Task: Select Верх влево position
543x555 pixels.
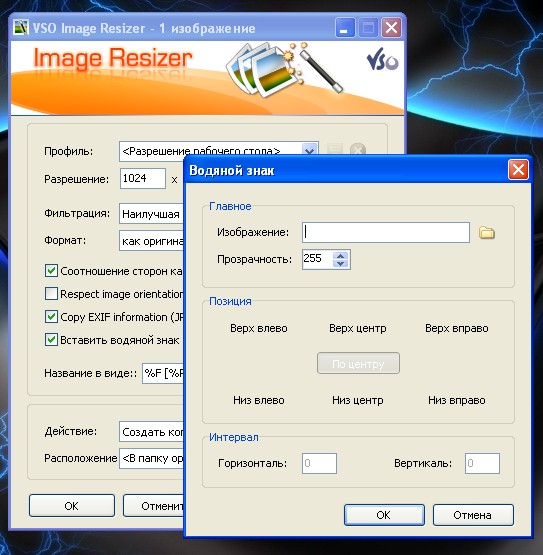Action: point(259,328)
